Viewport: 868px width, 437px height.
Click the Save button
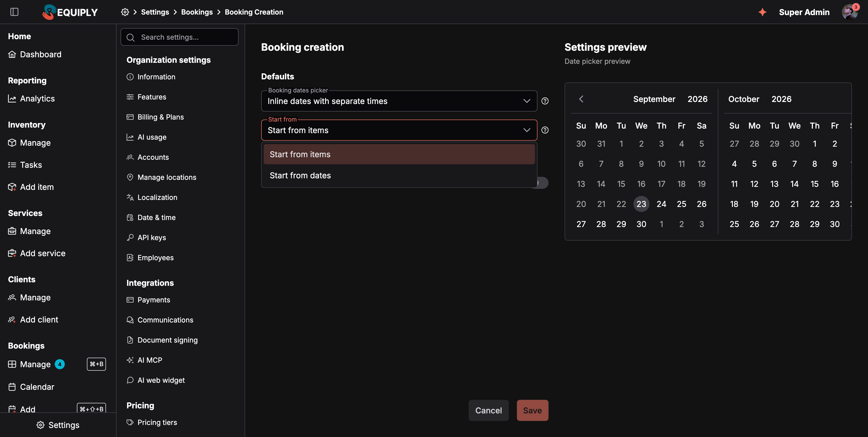(x=532, y=410)
